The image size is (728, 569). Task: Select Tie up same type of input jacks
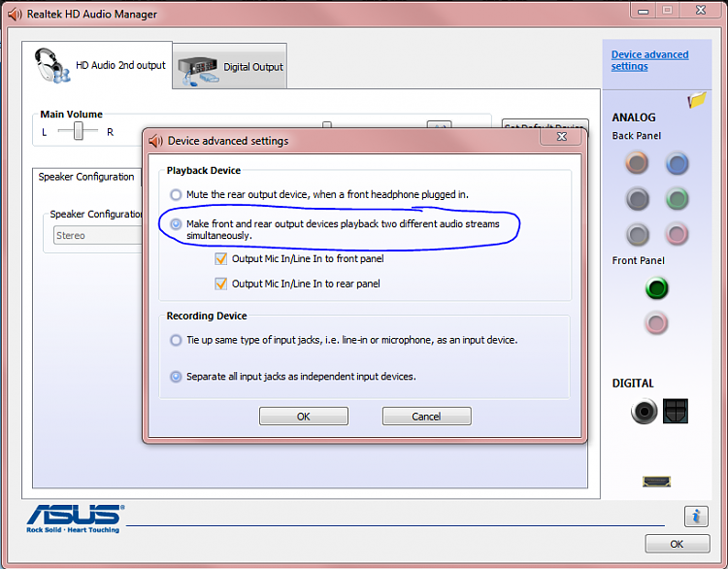[176, 340]
